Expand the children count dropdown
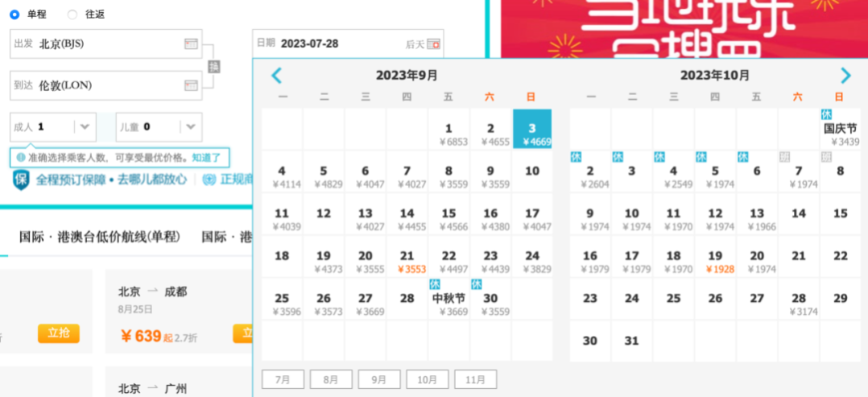Viewport: 868px width, 397px height. (x=190, y=126)
